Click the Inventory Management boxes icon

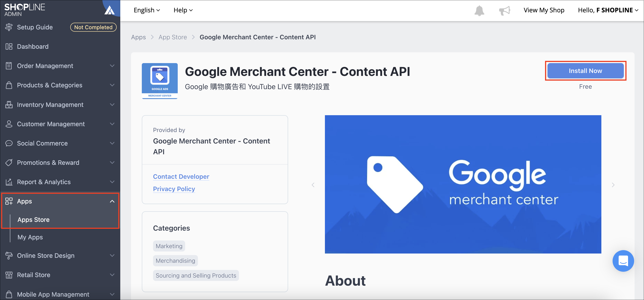click(x=9, y=105)
